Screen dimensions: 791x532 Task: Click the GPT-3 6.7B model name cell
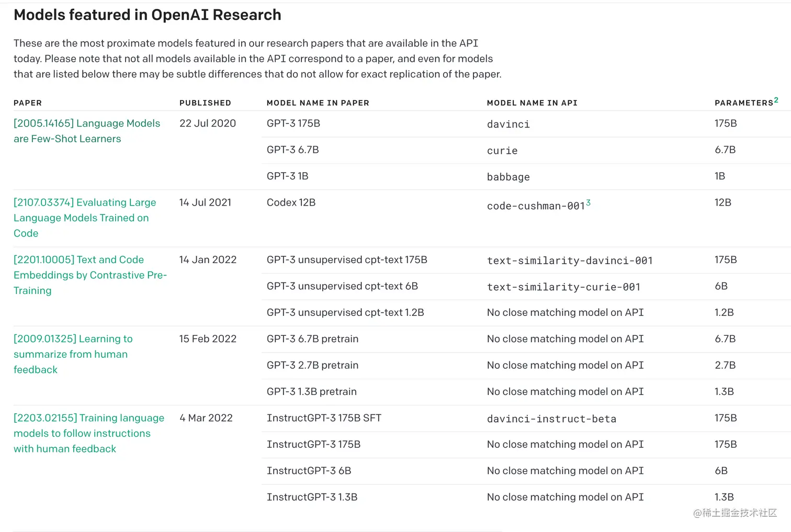[x=293, y=150]
